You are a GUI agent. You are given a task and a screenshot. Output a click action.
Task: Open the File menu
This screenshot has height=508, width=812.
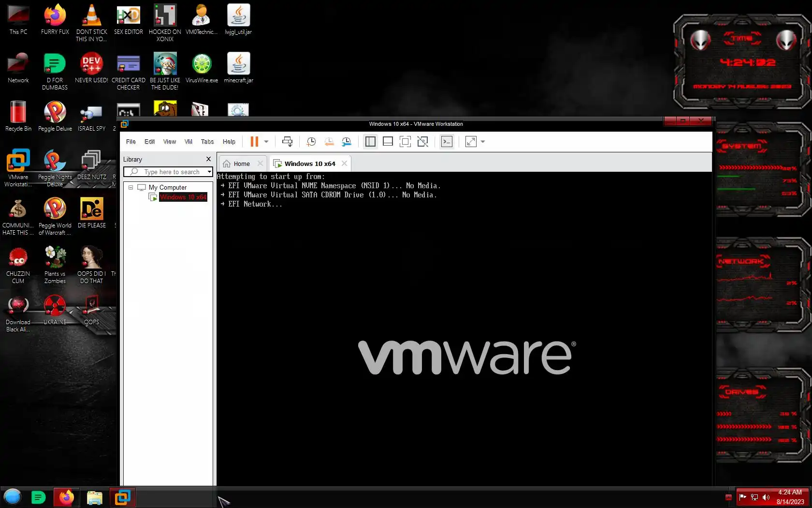pos(131,142)
